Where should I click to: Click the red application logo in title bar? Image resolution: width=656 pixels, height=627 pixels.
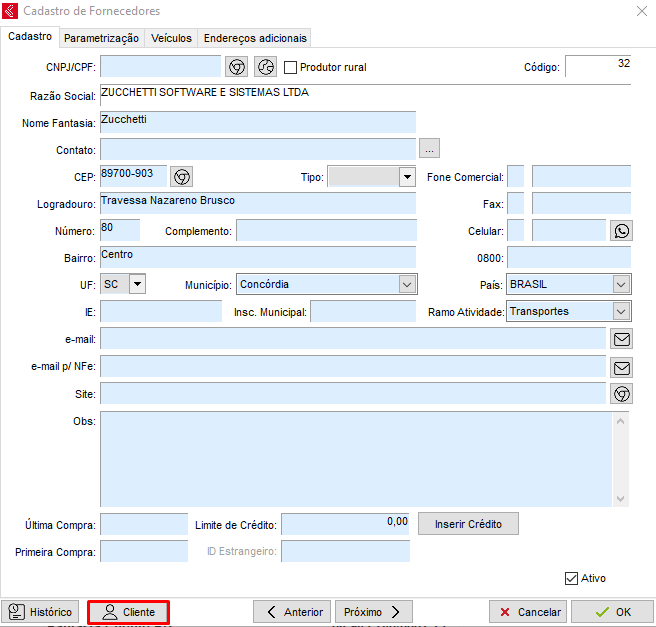coord(10,11)
